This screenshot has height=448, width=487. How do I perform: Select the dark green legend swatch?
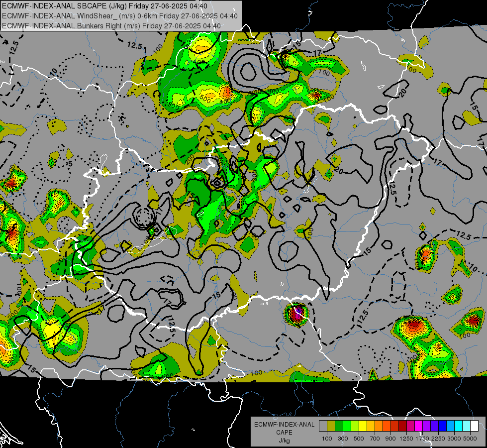tap(339, 426)
